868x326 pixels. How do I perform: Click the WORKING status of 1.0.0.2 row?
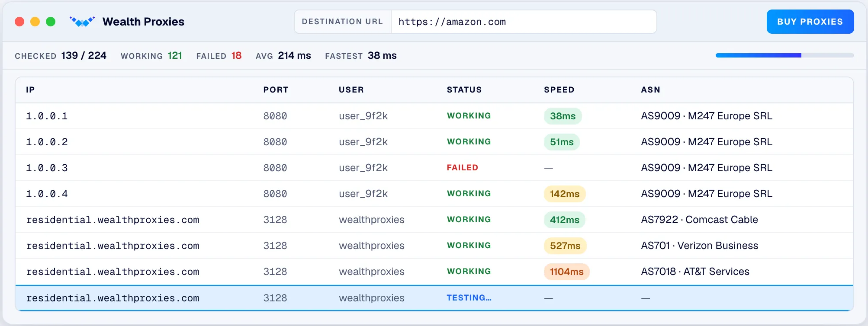(x=469, y=142)
